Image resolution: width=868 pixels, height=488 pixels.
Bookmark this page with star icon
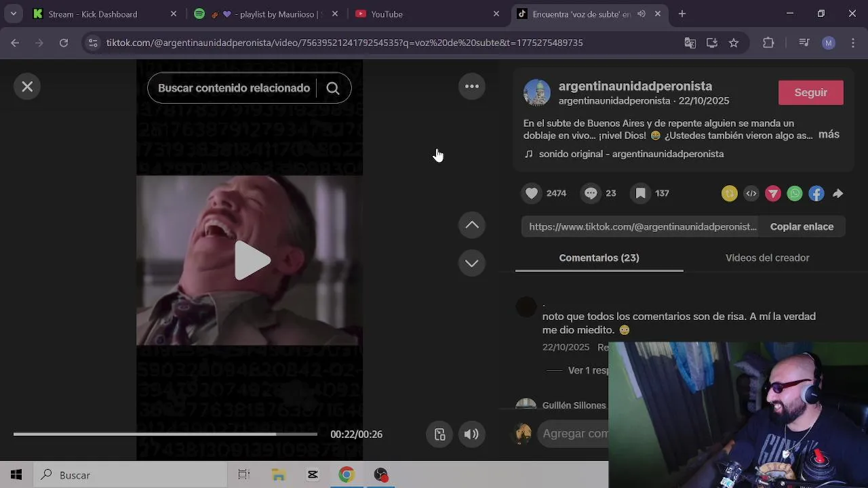point(734,43)
